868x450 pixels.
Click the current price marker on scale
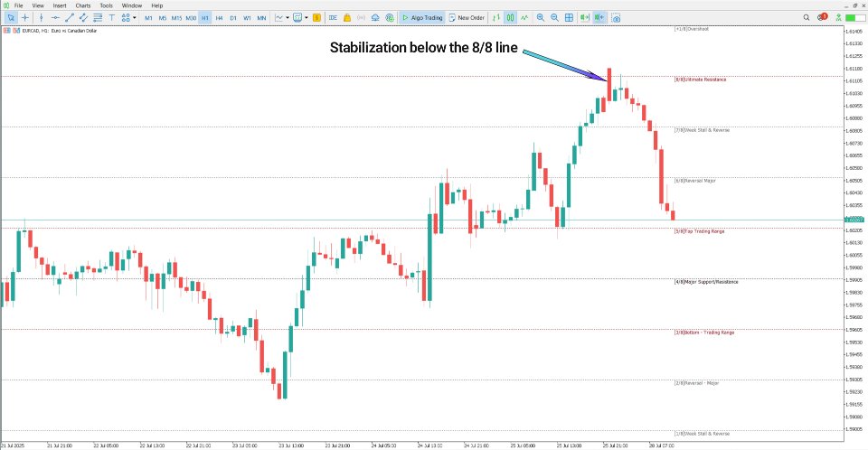854,220
